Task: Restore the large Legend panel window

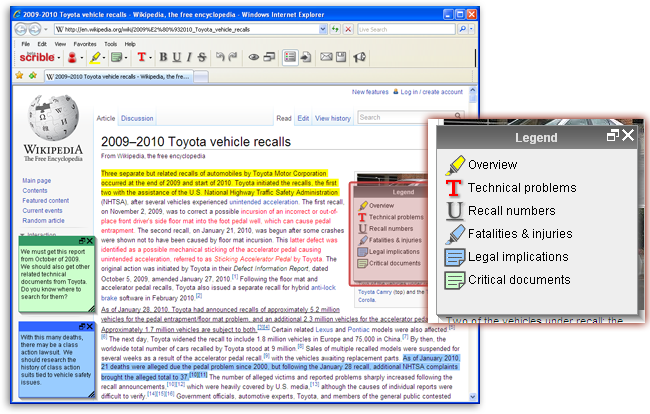Action: (x=613, y=135)
